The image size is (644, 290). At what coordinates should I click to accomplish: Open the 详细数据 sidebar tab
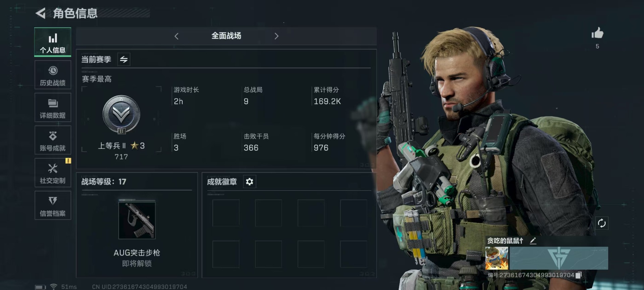pyautogui.click(x=53, y=107)
